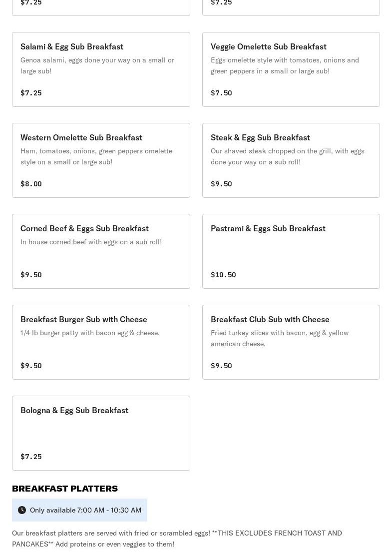Click the Genoa salami description text
392x554 pixels.
(x=97, y=65)
